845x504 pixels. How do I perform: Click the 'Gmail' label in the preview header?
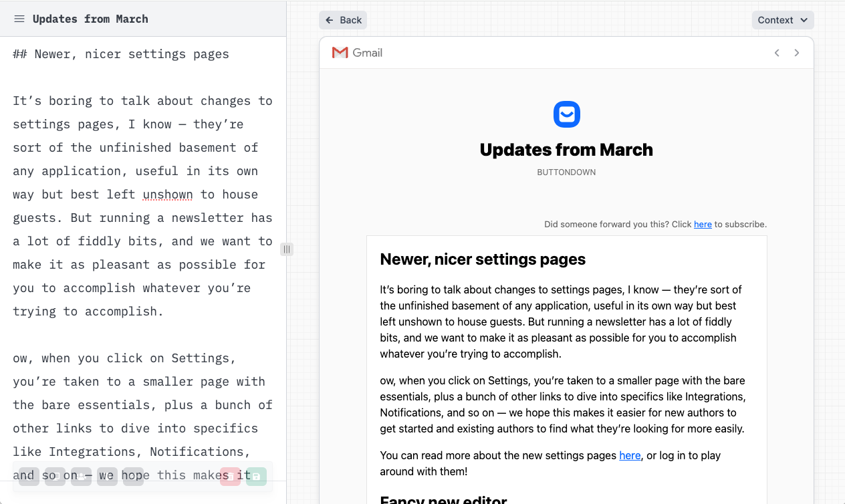[x=366, y=52]
